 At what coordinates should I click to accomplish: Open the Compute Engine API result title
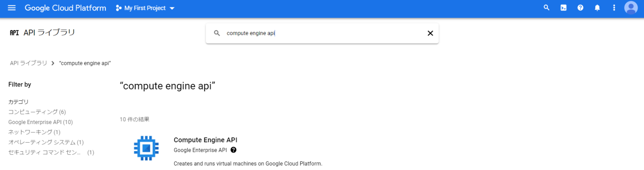pos(205,140)
